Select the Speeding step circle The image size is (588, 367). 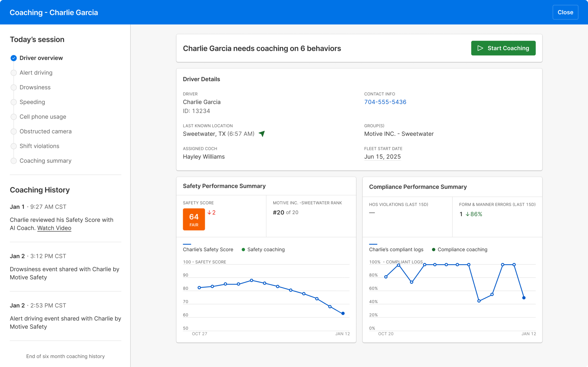[x=14, y=102]
